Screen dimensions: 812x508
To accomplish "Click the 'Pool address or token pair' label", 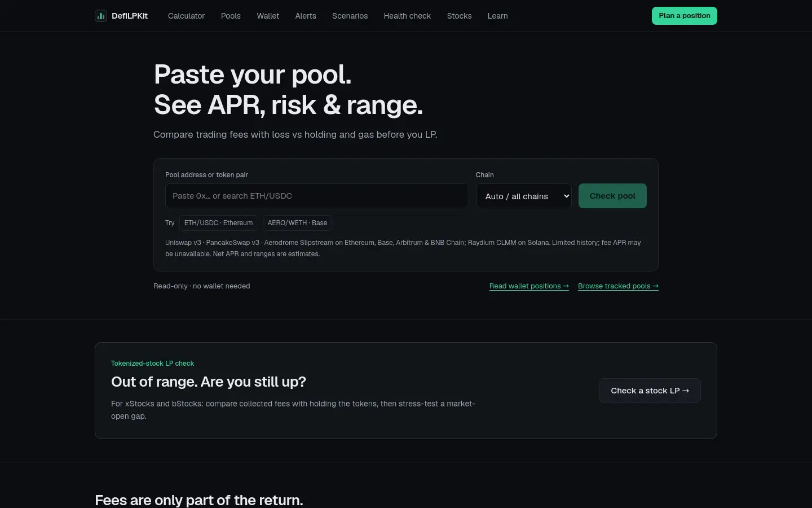I will pyautogui.click(x=206, y=175).
